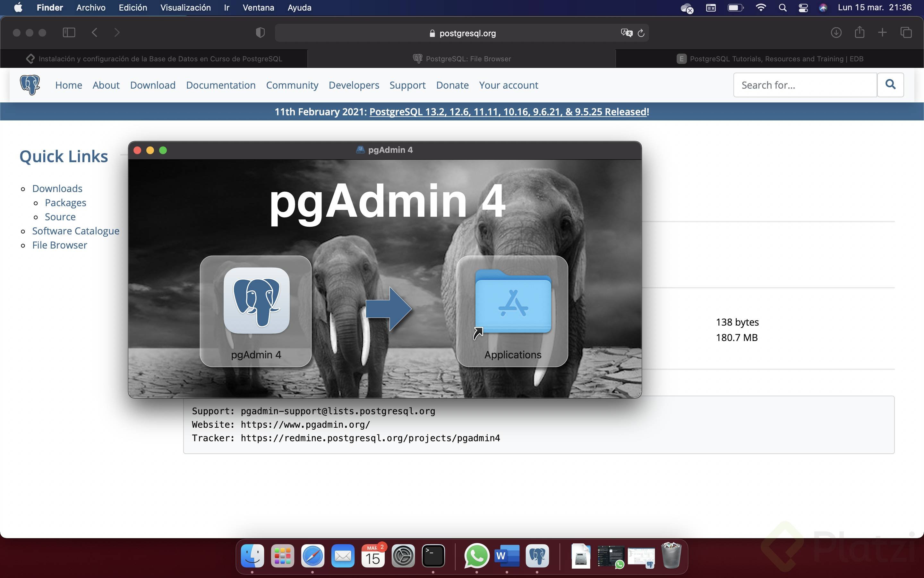Viewport: 924px width, 578px height.
Task: Open the Ventana menu
Action: (259, 8)
